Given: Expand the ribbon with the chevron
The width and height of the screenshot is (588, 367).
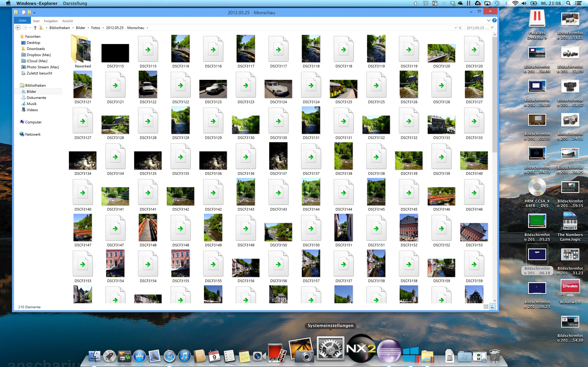Looking at the screenshot, I should [489, 20].
